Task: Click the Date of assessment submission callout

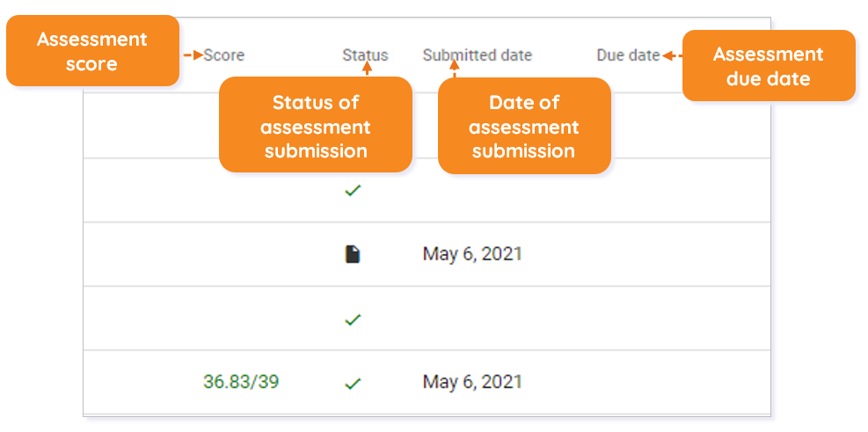Action: coord(524,126)
